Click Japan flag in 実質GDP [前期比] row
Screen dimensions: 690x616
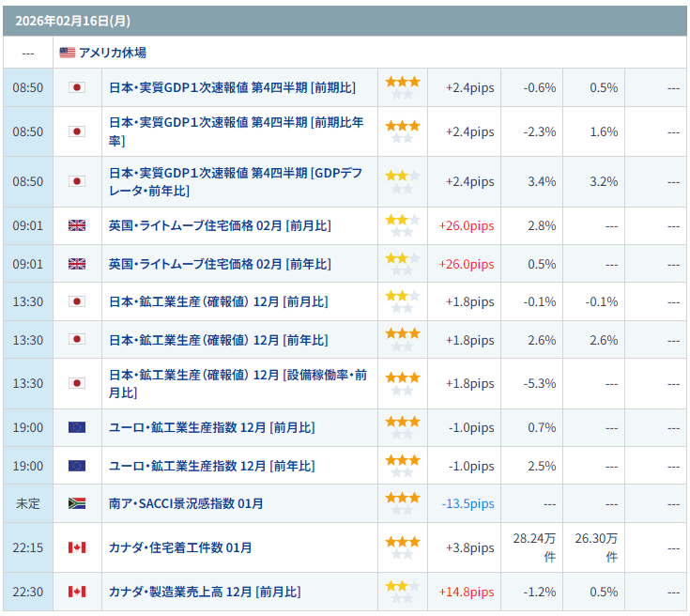77,87
